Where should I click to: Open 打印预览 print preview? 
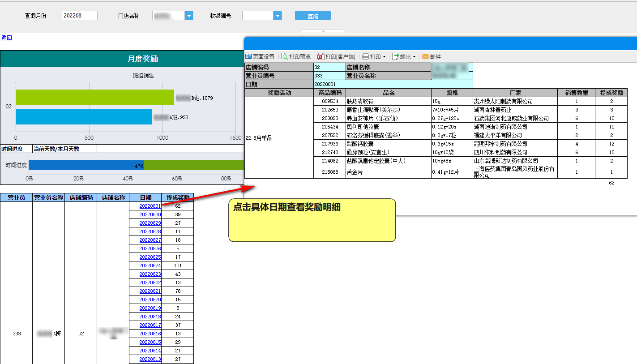(x=296, y=57)
